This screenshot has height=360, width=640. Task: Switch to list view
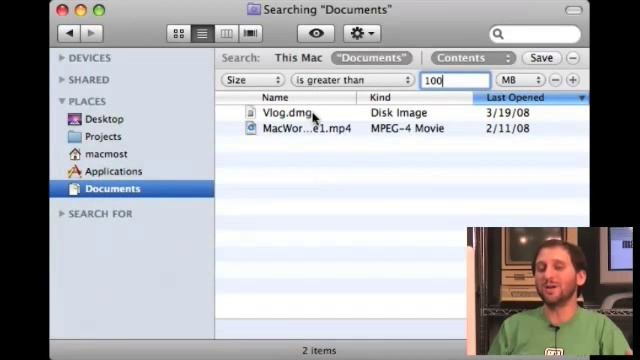point(202,33)
